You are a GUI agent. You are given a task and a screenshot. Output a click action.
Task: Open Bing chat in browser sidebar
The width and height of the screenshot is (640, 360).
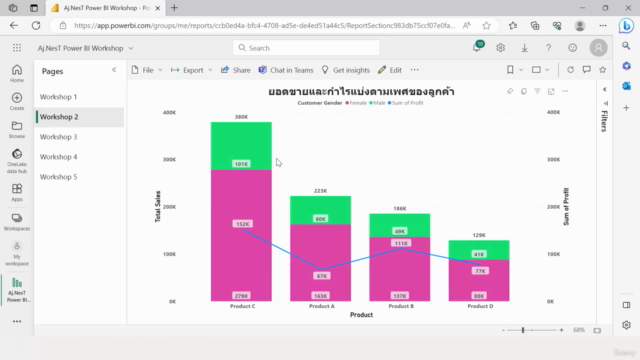click(x=626, y=26)
